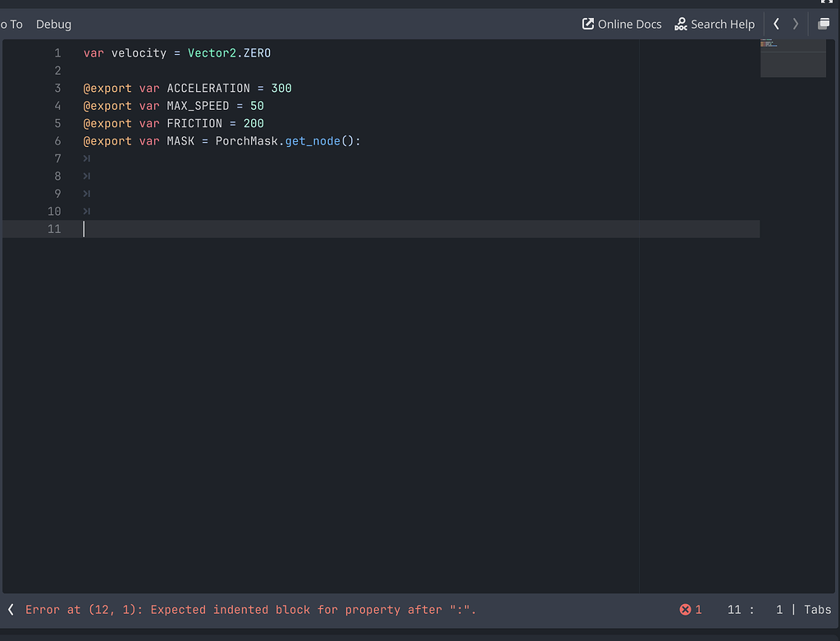Navigate forward in script history
Viewport: 840px width, 641px height.
pyautogui.click(x=794, y=24)
